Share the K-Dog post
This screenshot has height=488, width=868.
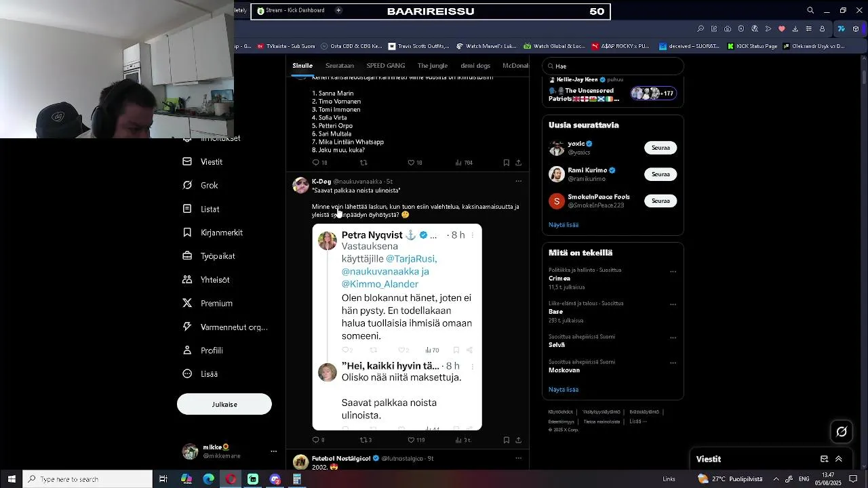click(x=519, y=440)
